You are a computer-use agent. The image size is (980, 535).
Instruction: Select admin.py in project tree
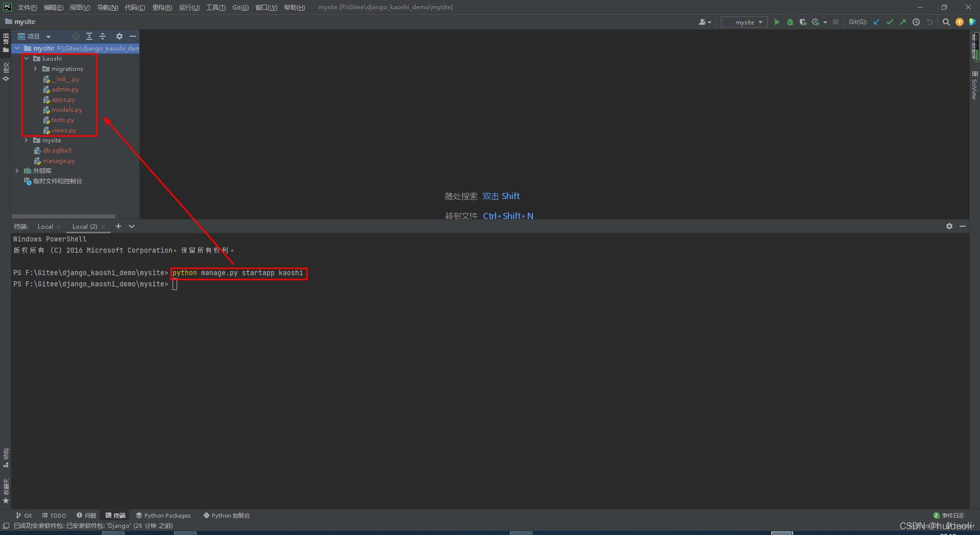[65, 89]
